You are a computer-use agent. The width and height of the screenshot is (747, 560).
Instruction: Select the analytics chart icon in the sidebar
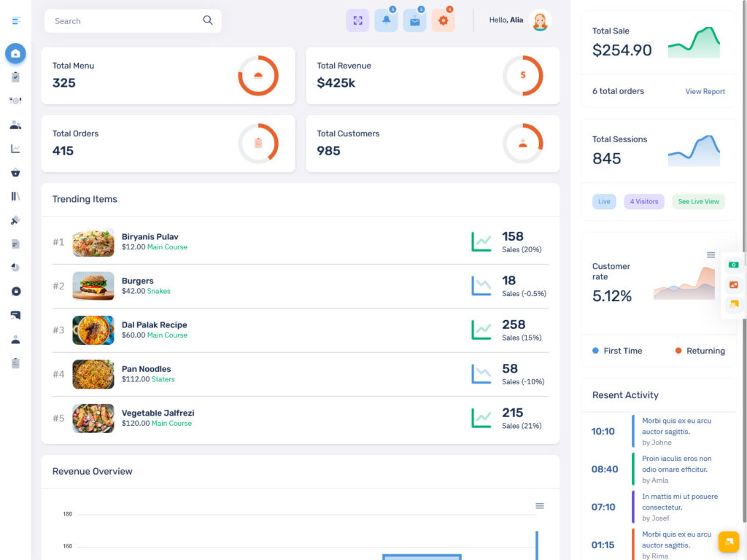click(x=15, y=147)
